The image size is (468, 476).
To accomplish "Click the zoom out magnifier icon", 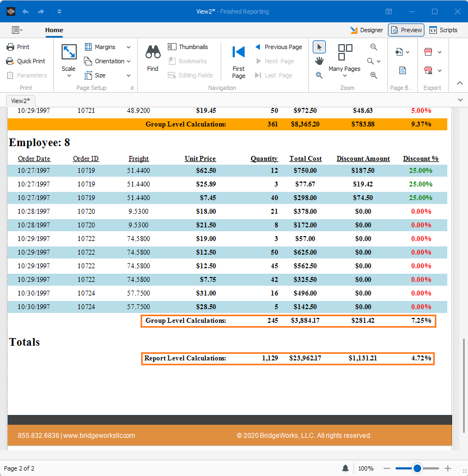I will [x=374, y=47].
